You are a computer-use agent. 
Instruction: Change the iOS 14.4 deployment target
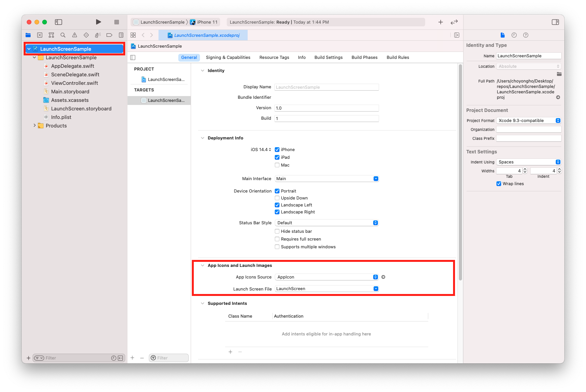click(x=261, y=150)
